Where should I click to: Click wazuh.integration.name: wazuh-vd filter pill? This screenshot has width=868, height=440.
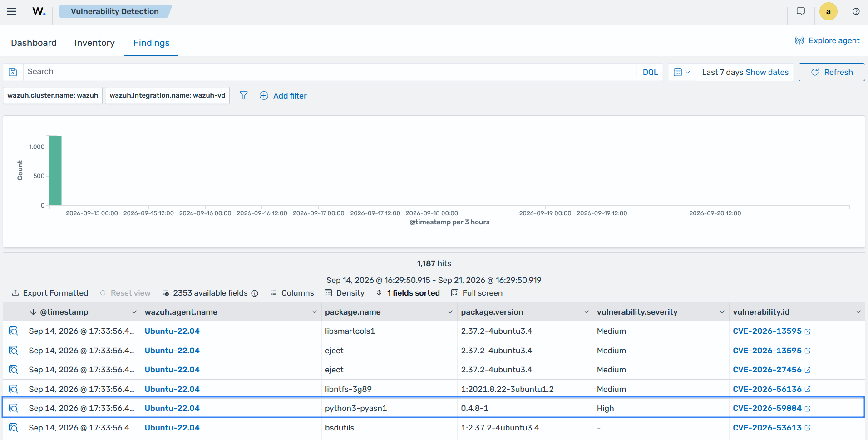(x=168, y=95)
